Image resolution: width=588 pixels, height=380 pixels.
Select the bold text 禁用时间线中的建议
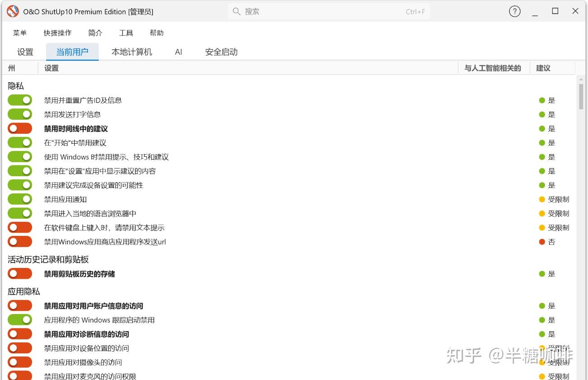tap(76, 129)
